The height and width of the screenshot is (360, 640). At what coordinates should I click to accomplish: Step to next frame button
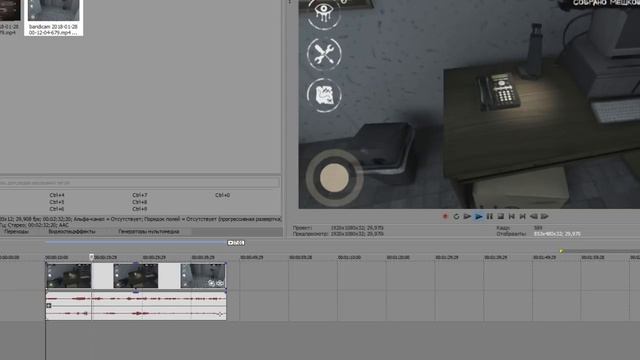tap(544, 216)
